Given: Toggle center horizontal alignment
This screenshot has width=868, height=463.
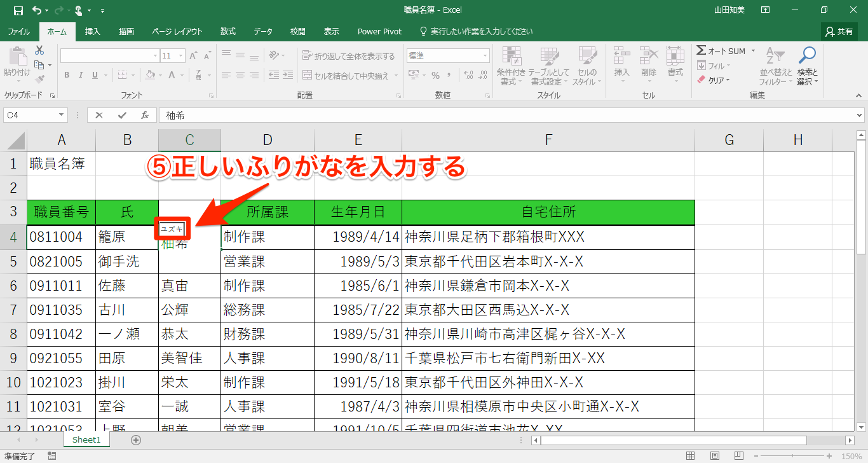Looking at the screenshot, I should coord(240,75).
